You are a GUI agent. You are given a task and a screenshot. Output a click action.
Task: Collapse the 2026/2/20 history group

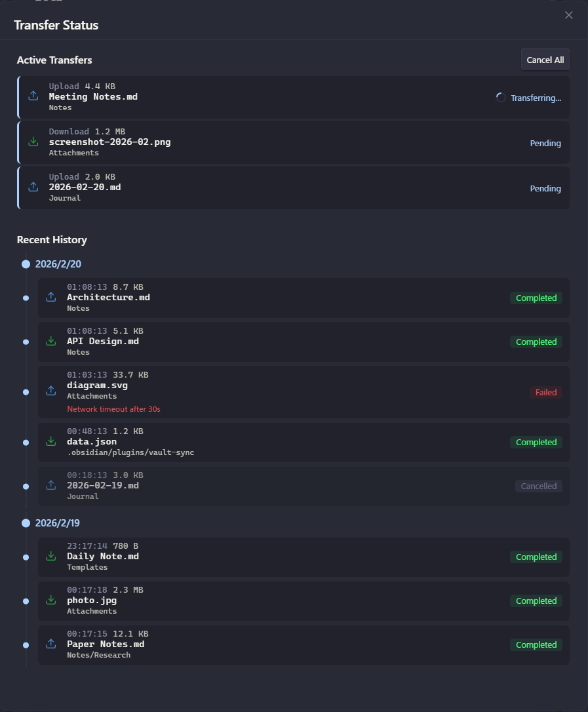click(x=58, y=264)
